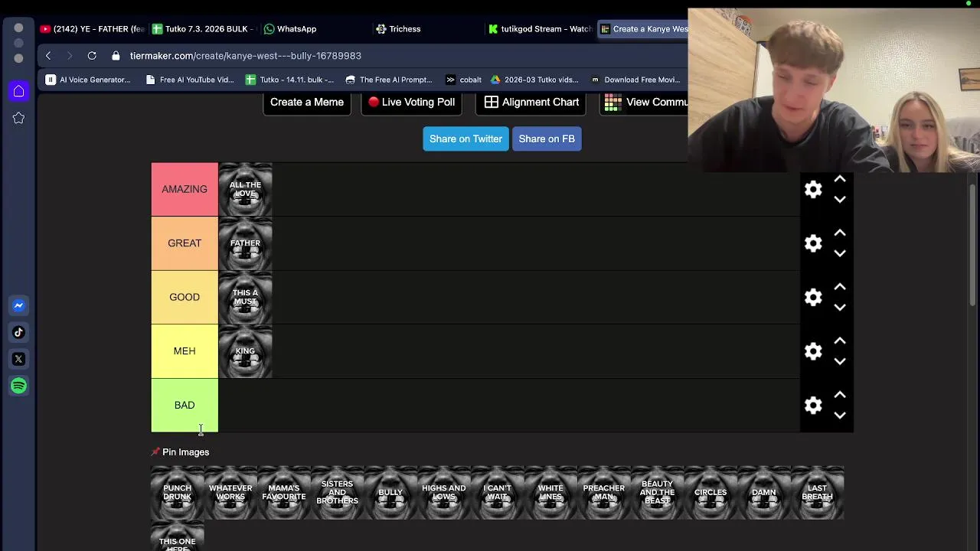This screenshot has height=551, width=980.
Task: Move GREAT tier row down
Action: click(x=840, y=253)
